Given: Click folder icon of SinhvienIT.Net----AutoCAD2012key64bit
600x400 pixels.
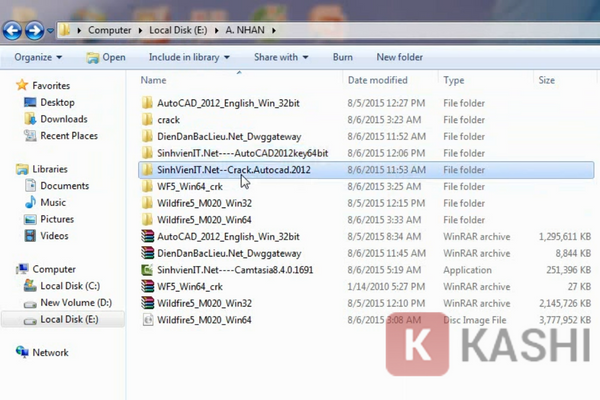Looking at the screenshot, I should (147, 153).
